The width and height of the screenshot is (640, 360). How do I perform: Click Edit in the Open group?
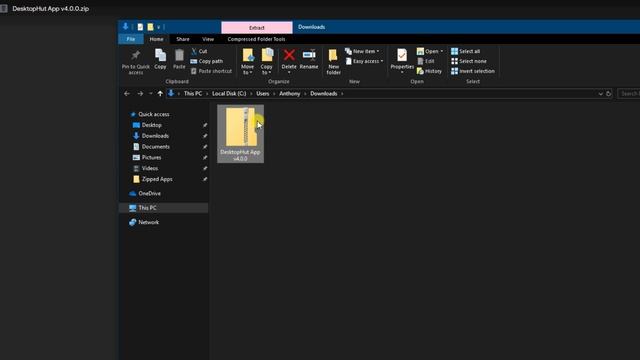pyautogui.click(x=426, y=61)
